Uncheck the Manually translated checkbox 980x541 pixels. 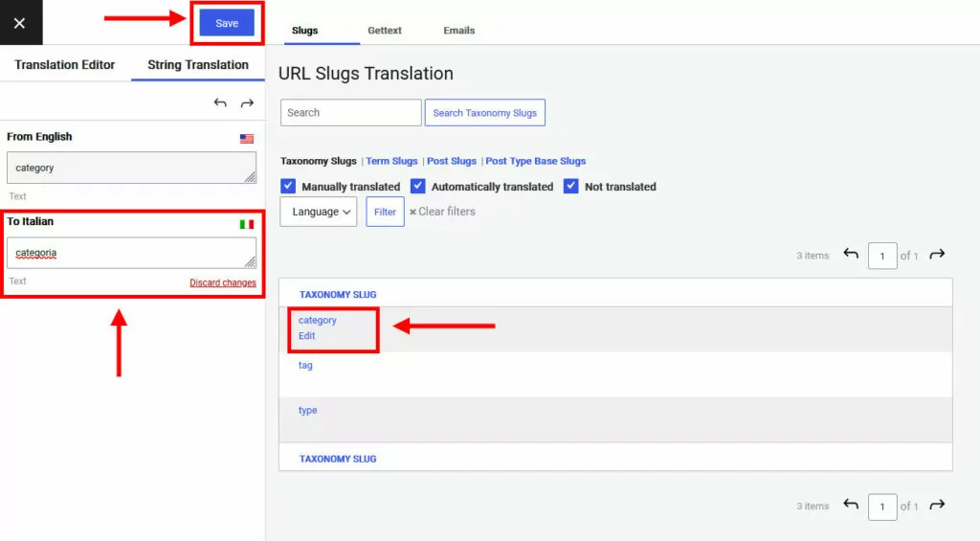pos(288,186)
